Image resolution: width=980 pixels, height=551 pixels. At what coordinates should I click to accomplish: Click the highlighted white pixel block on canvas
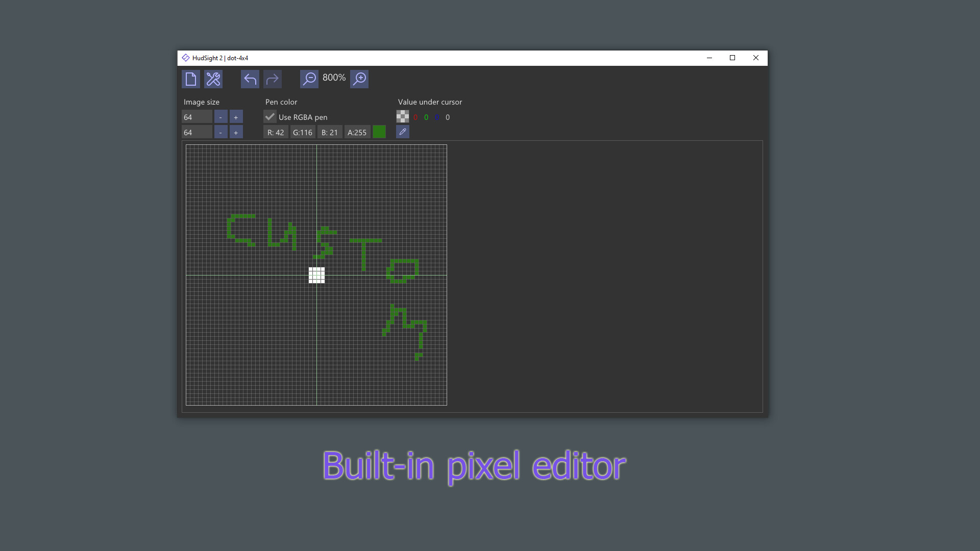coord(316,275)
